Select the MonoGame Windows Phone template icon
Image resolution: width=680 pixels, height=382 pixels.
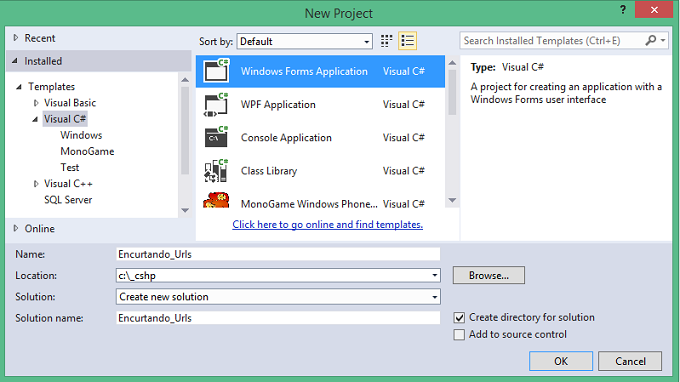216,200
